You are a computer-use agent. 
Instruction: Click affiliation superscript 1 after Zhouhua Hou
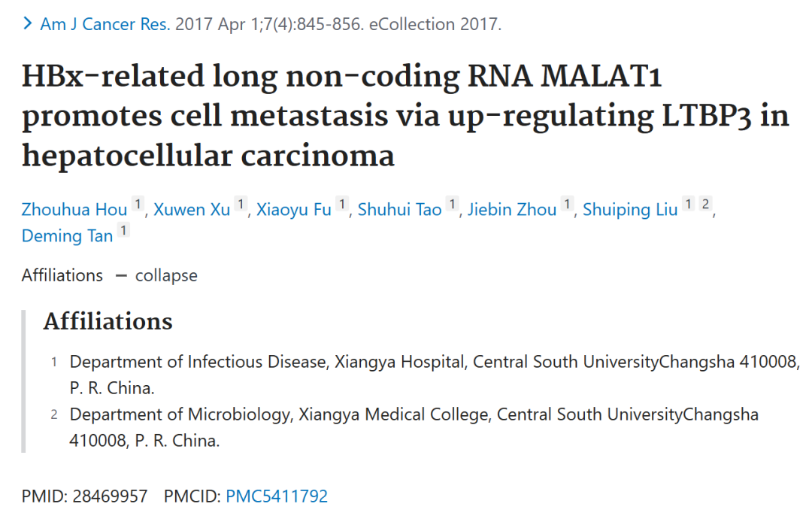[x=138, y=204]
